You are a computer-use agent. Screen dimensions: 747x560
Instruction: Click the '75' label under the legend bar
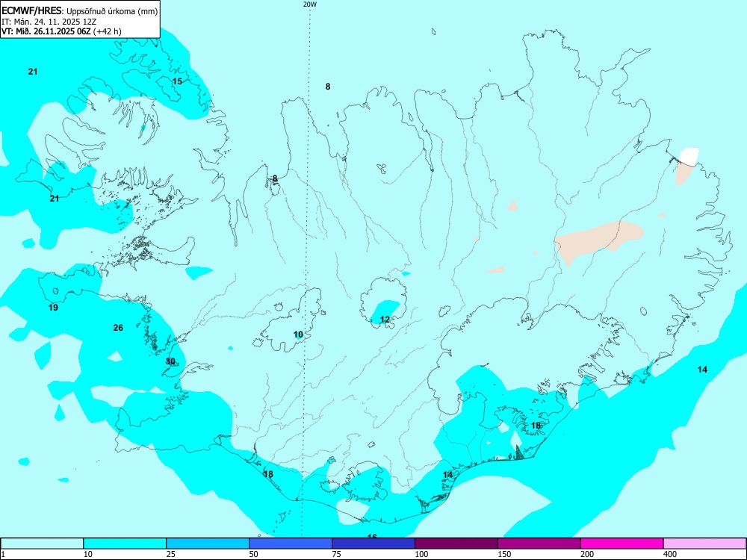(337, 554)
